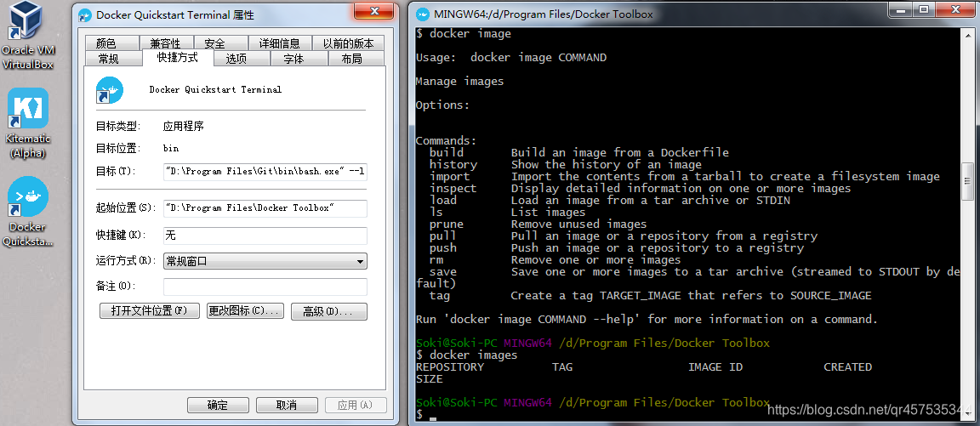
Task: Click the 'REPOSITORY' column header in terminal
Action: 450,366
